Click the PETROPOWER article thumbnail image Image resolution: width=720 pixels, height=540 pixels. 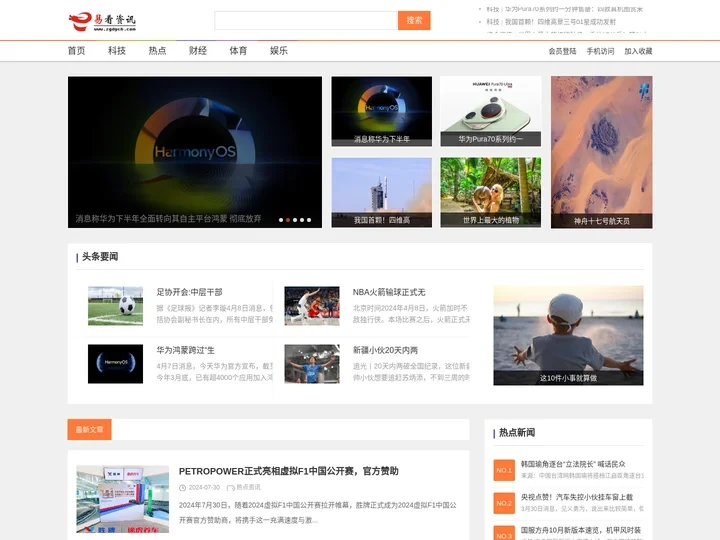click(123, 499)
